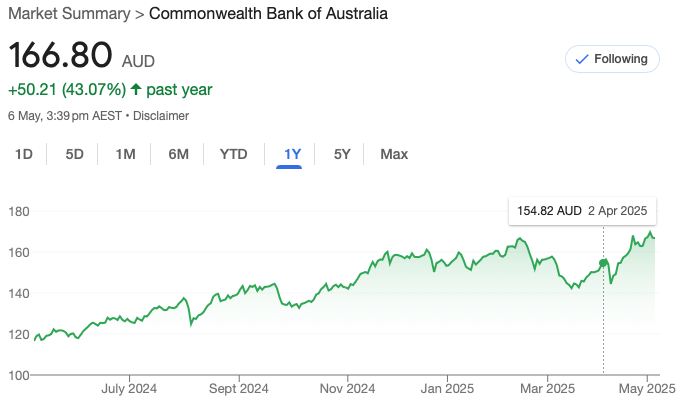Open the Disclaimer link
This screenshot has height=407, width=689.
[x=161, y=116]
